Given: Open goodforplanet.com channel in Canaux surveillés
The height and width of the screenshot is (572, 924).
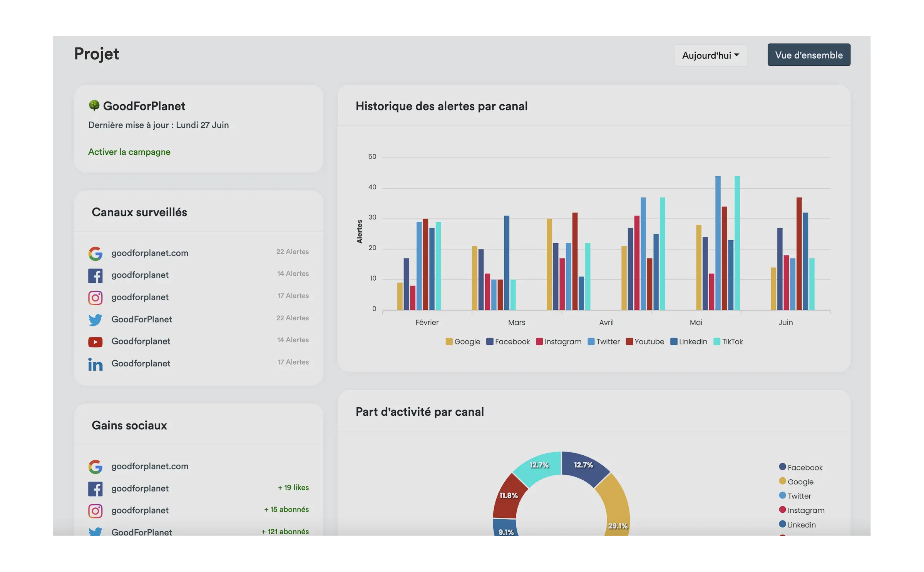Looking at the screenshot, I should click(150, 253).
